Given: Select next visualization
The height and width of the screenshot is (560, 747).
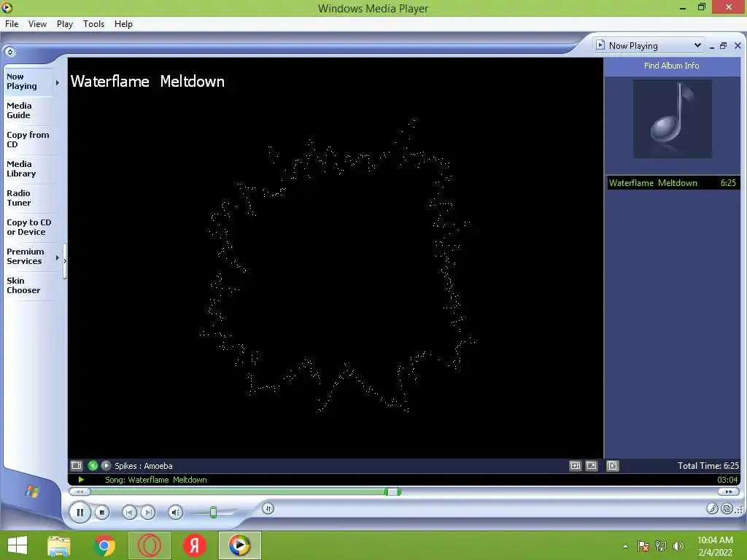Looking at the screenshot, I should point(106,466).
